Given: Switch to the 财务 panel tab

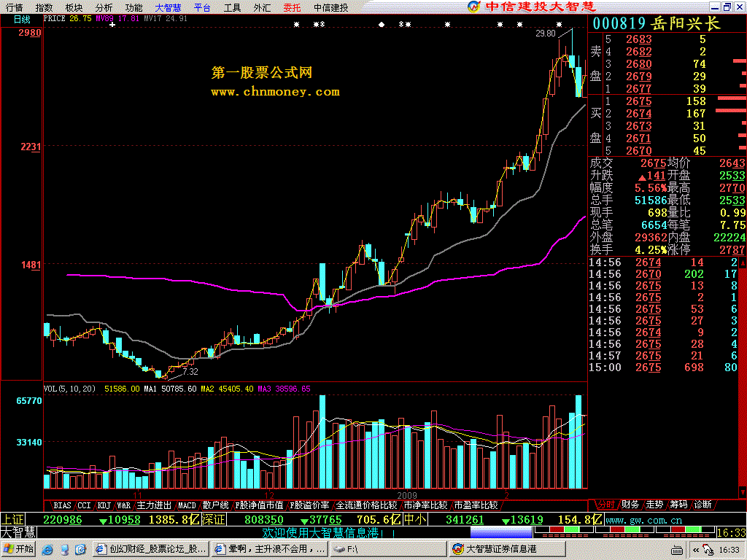Looking at the screenshot, I should pos(630,505).
